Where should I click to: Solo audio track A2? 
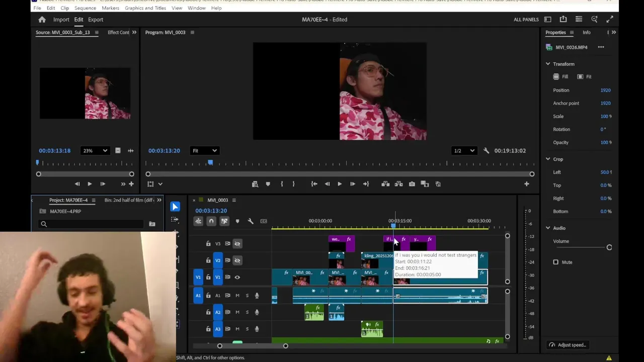click(247, 312)
